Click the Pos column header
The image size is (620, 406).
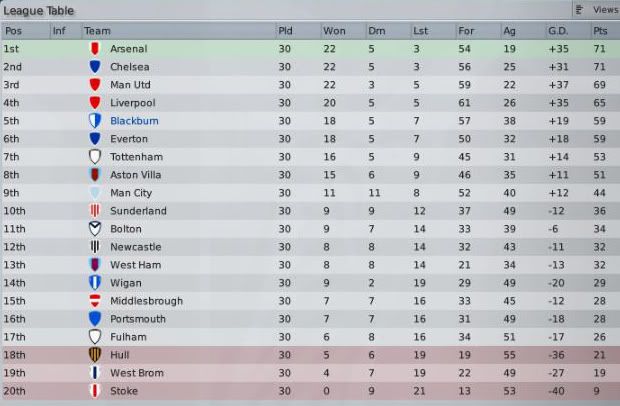[13, 31]
